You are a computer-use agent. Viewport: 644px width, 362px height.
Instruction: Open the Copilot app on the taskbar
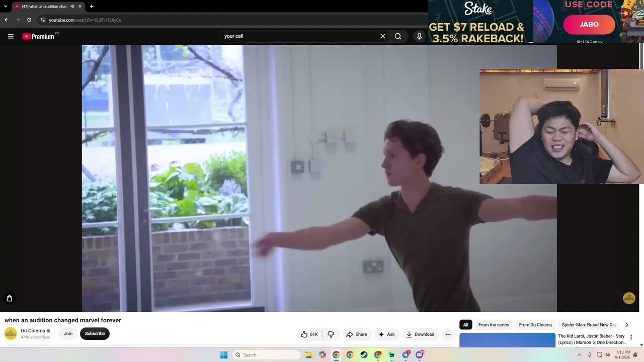tap(323, 355)
